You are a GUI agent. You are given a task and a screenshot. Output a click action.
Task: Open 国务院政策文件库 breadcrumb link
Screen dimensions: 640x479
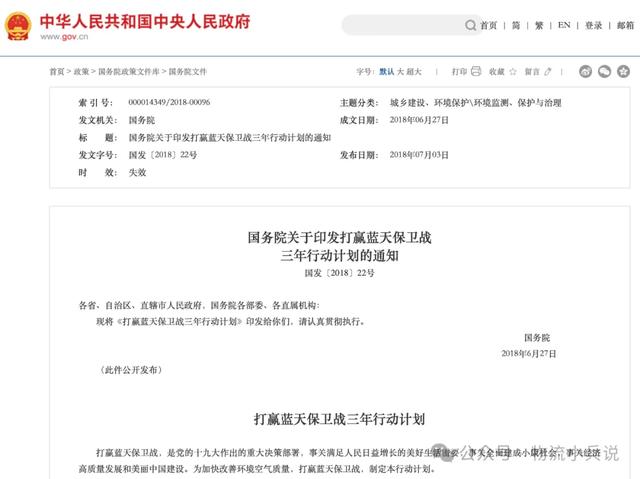129,72
